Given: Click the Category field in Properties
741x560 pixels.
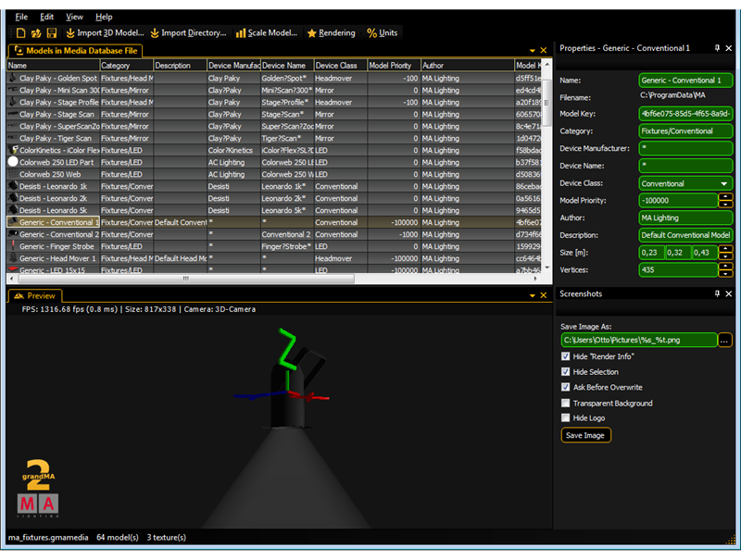Looking at the screenshot, I should 685,131.
